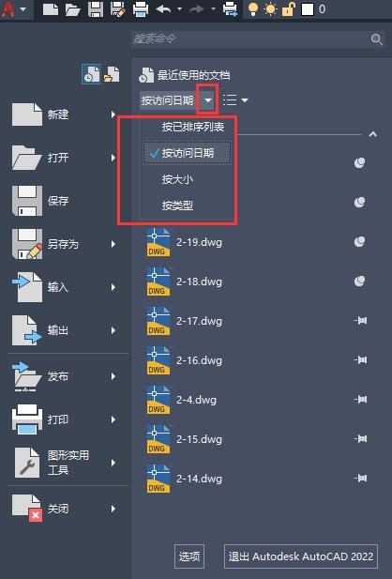
Task: Collapse the recent documents group chevron
Action: pyautogui.click(x=373, y=134)
